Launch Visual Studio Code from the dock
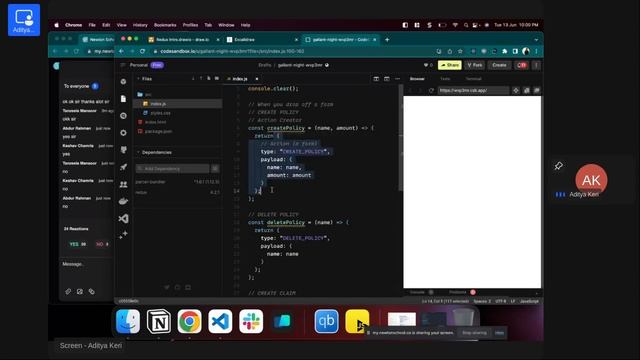This screenshot has height=360, width=640. (x=220, y=321)
